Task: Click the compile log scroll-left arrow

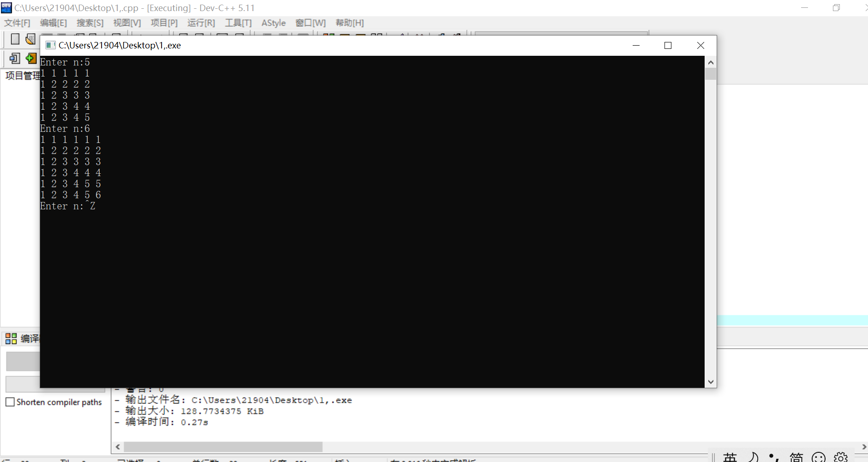Action: (118, 447)
